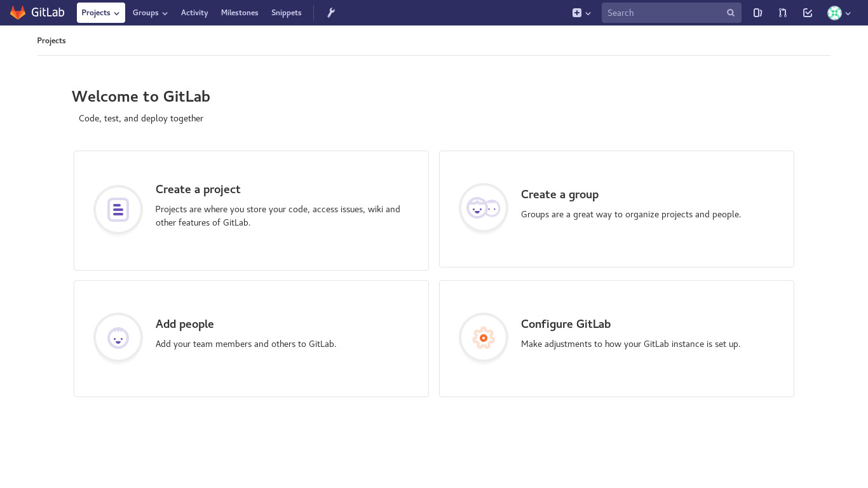Image resolution: width=868 pixels, height=488 pixels.
Task: Open the Todos checkmark icon
Action: [808, 13]
